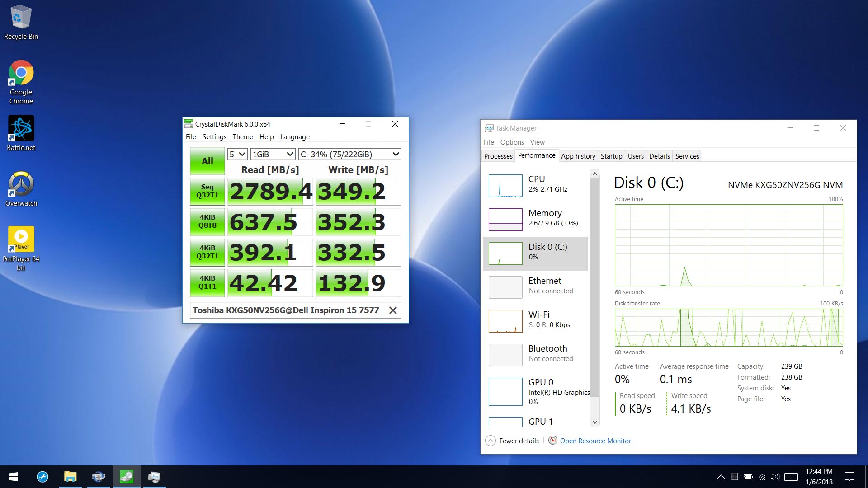The image size is (868, 488).
Task: Switch to the Startup tab
Action: 611,156
